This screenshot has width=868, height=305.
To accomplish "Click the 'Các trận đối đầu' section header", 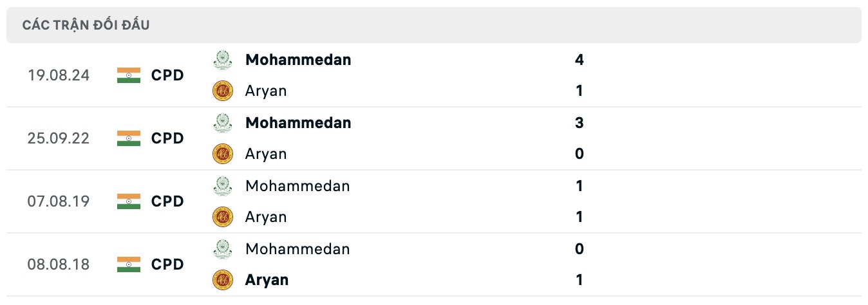I will (x=86, y=25).
